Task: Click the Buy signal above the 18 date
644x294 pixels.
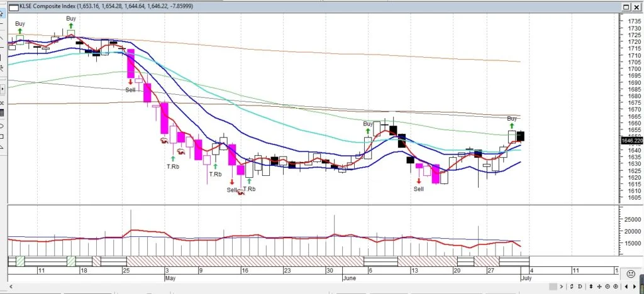Action: [x=71, y=18]
